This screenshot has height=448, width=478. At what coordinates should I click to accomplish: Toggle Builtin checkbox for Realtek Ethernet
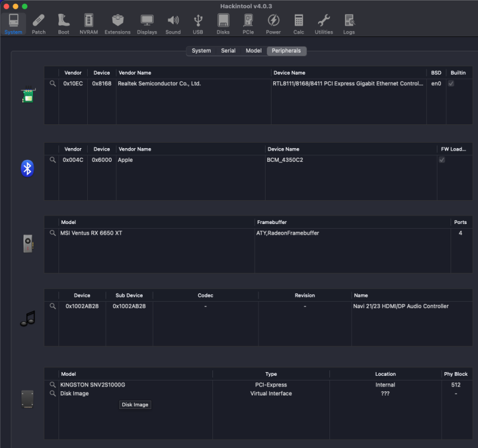[x=451, y=83]
